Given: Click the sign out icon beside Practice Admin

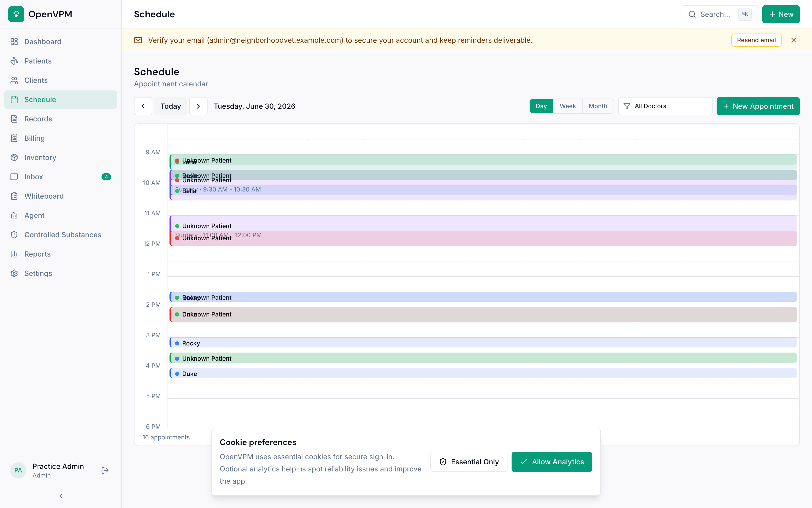Looking at the screenshot, I should tap(105, 470).
